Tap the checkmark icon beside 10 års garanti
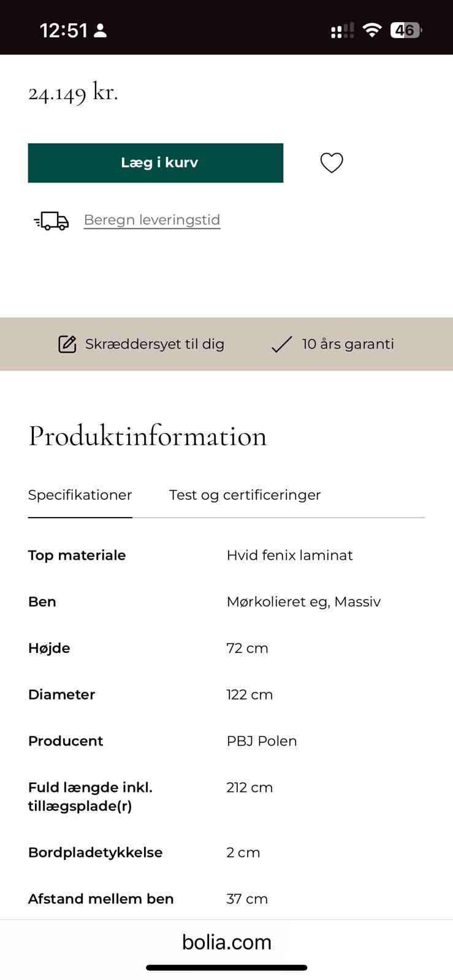 (x=281, y=344)
